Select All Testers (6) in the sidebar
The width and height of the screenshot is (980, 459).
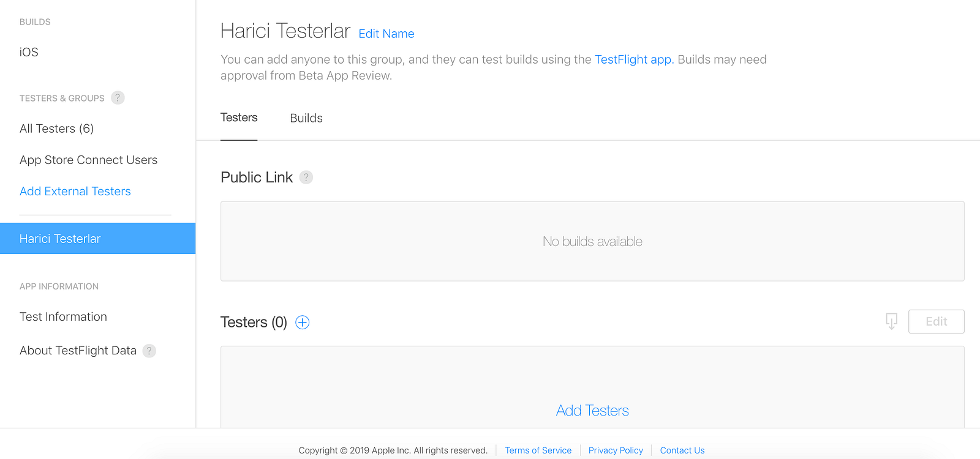tap(56, 129)
